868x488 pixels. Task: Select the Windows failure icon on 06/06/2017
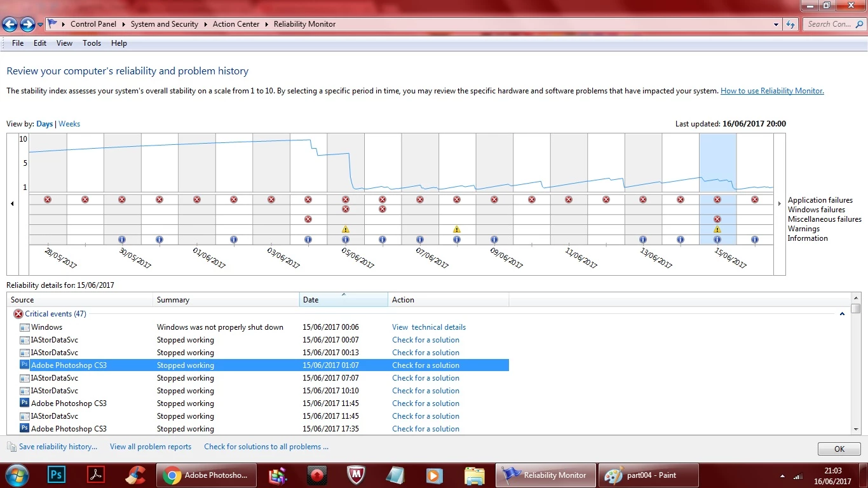click(383, 209)
